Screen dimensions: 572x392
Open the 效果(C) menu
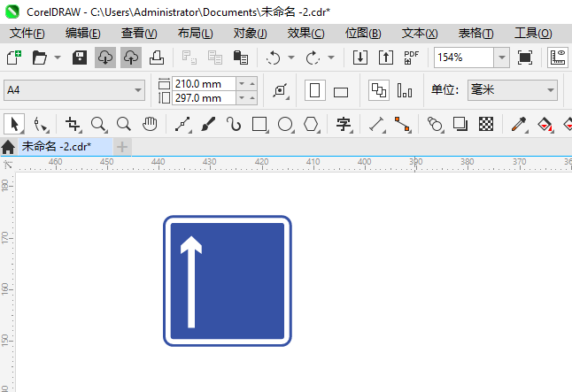click(305, 34)
